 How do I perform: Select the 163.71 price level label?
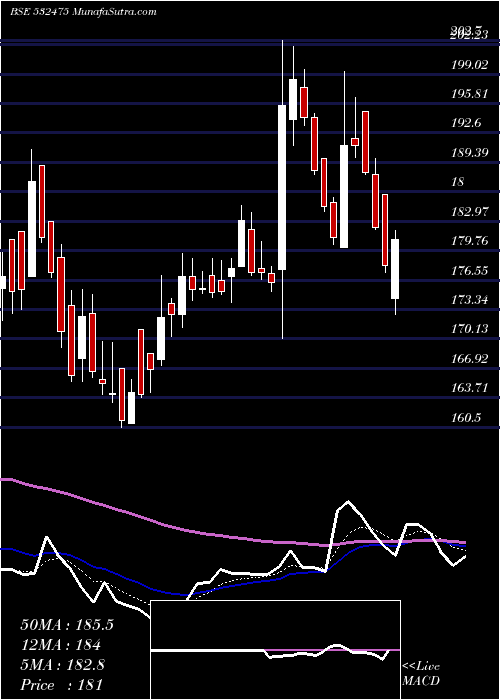tap(470, 388)
